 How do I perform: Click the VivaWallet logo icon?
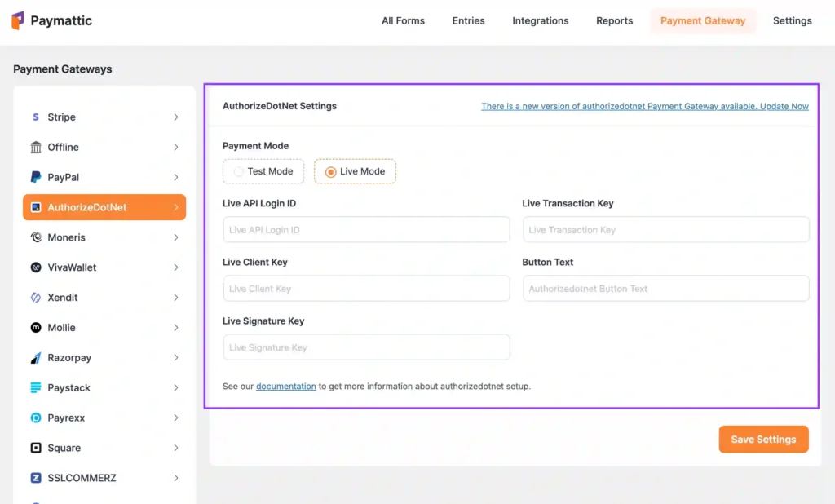point(36,267)
